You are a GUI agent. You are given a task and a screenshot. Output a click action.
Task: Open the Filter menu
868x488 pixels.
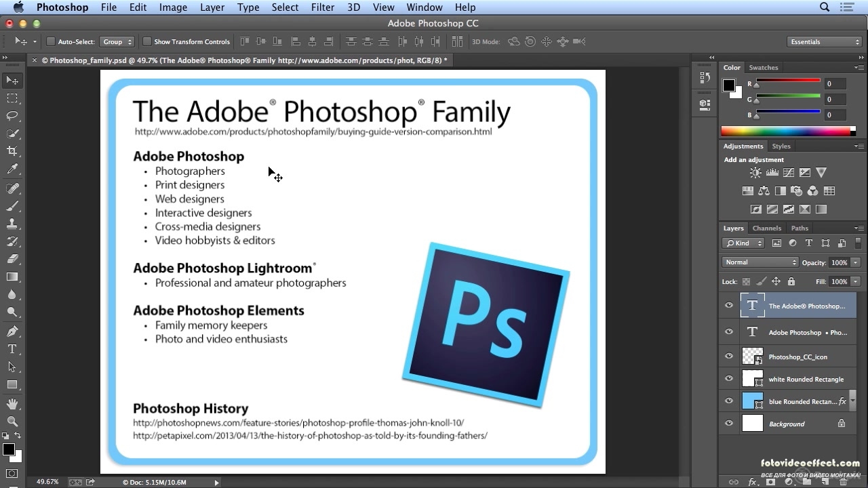point(323,7)
